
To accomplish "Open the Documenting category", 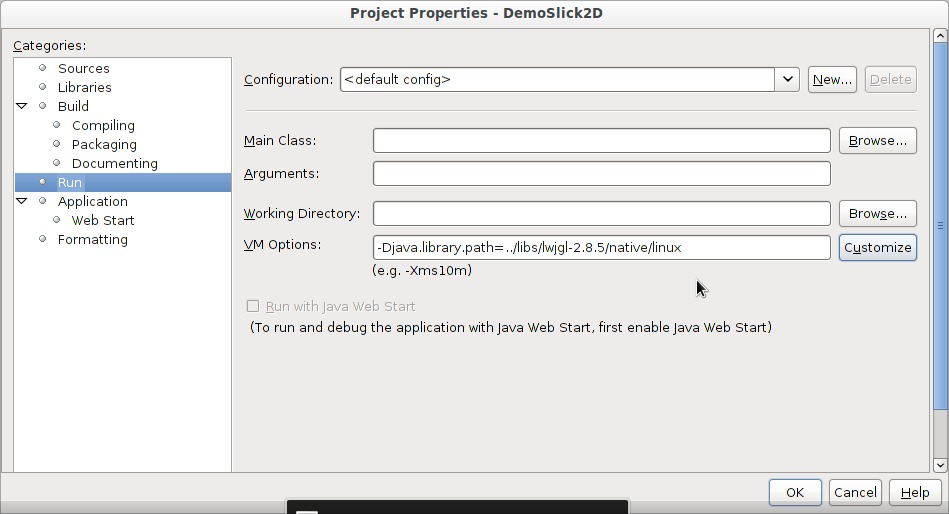I will 114,163.
